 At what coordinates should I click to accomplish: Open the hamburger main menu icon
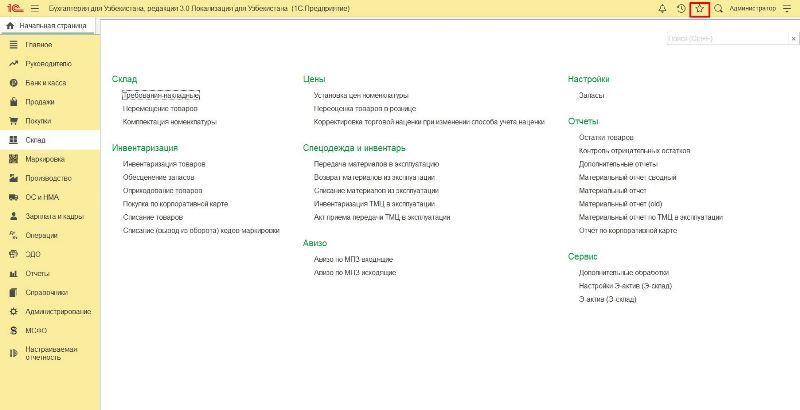click(x=35, y=8)
